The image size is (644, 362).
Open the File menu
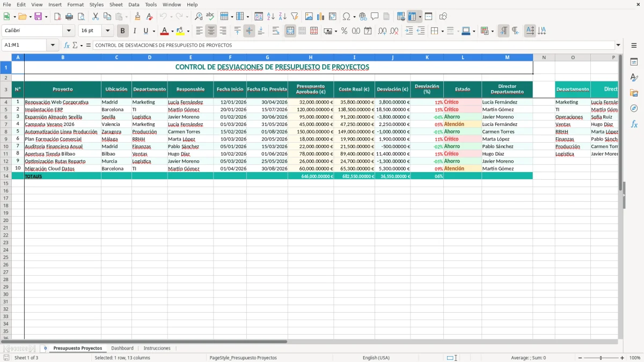coord(7,4)
